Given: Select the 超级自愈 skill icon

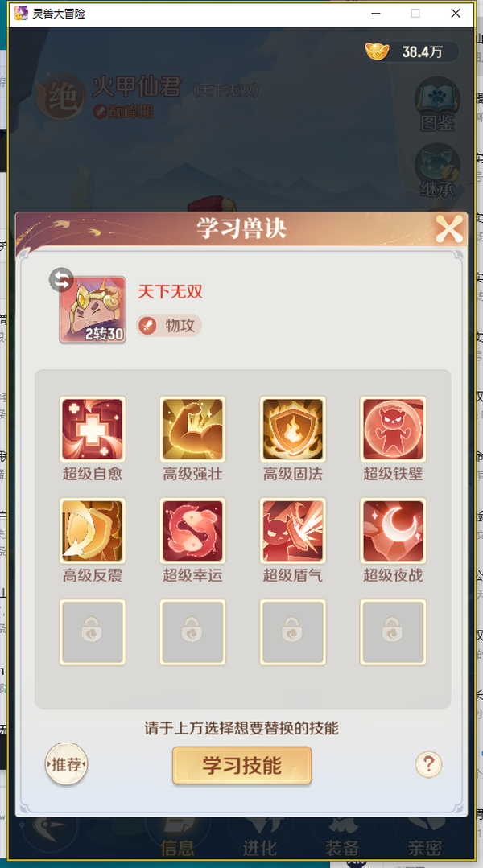Looking at the screenshot, I should pos(93,429).
